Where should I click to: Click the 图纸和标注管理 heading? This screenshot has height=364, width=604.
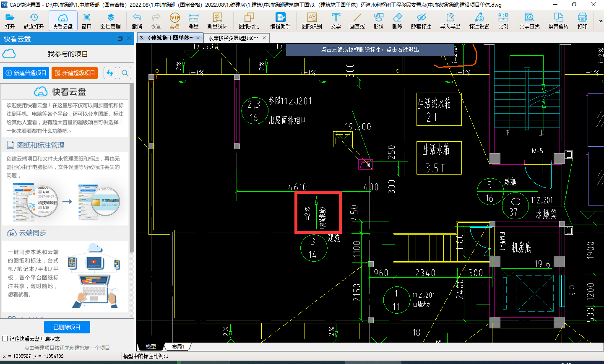tap(41, 145)
